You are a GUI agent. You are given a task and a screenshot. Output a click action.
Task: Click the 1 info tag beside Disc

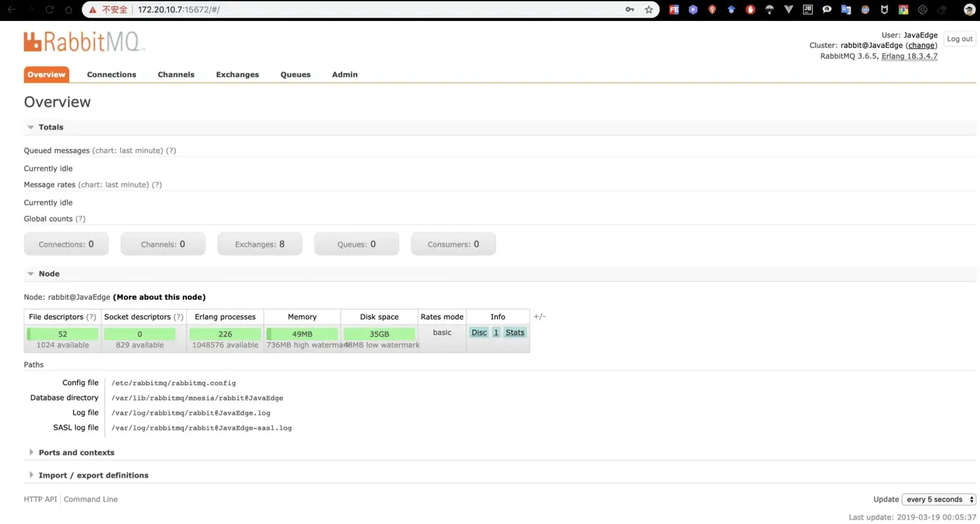(496, 333)
